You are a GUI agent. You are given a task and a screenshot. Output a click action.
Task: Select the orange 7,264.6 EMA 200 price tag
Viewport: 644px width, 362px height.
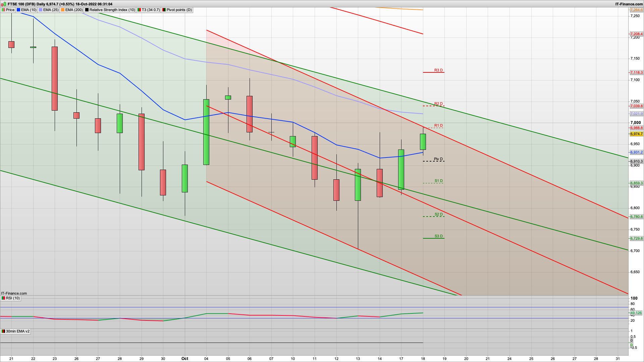tap(636, 10)
